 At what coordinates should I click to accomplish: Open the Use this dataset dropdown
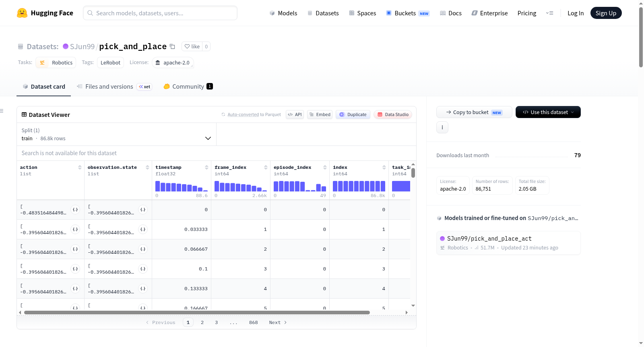548,112
